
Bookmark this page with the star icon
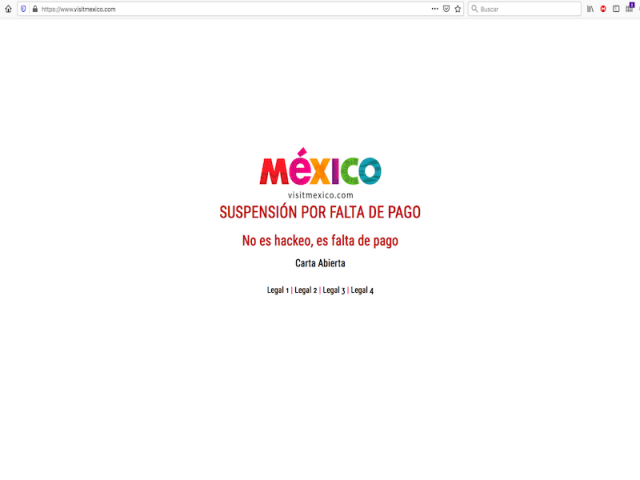(458, 9)
